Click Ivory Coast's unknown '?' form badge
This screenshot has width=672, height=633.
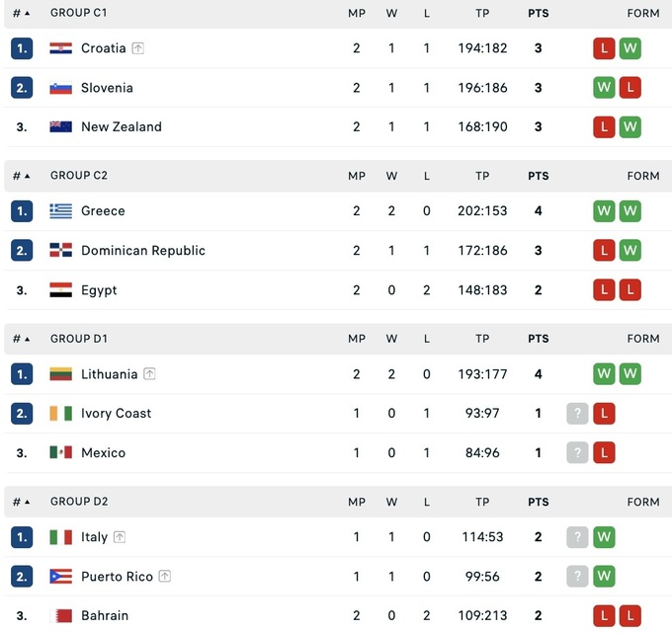[577, 414]
